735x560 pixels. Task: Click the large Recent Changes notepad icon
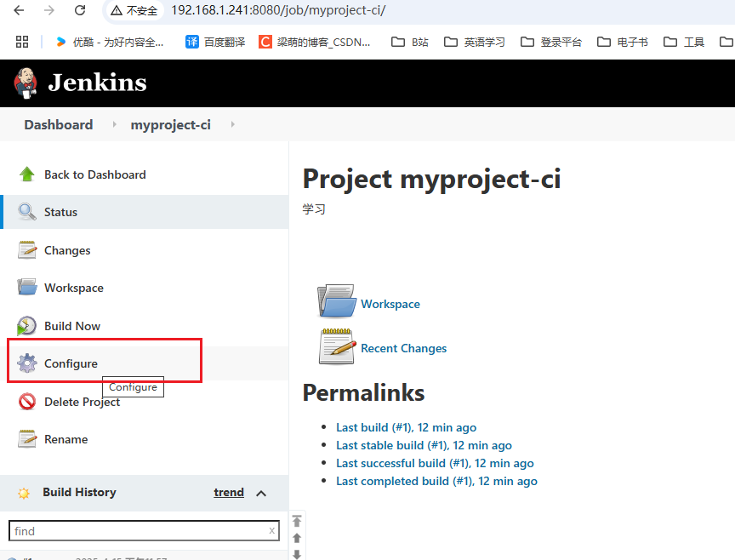(338, 346)
